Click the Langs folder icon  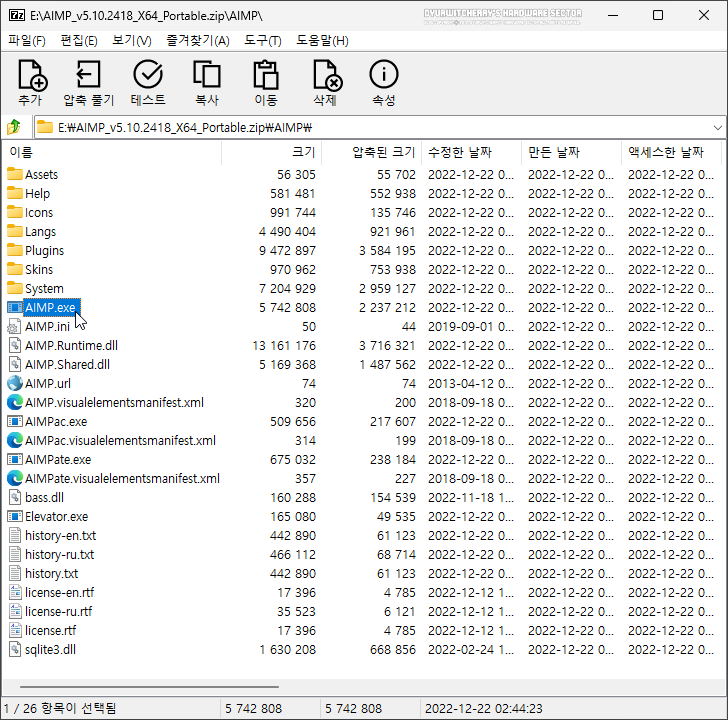pyautogui.click(x=15, y=231)
